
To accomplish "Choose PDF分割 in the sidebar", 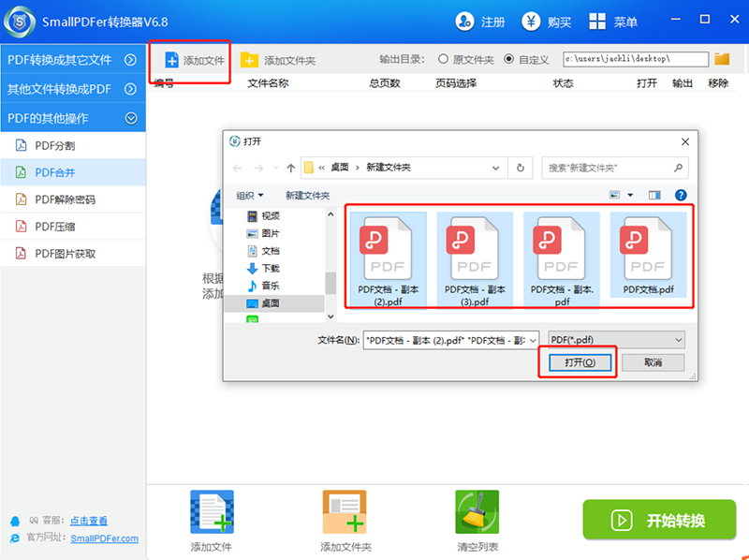I will click(73, 146).
